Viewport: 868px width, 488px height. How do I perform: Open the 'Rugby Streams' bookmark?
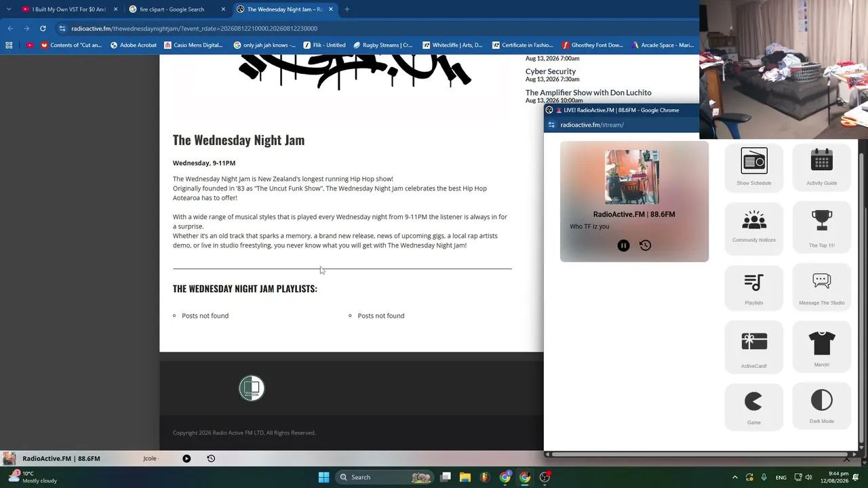(383, 45)
